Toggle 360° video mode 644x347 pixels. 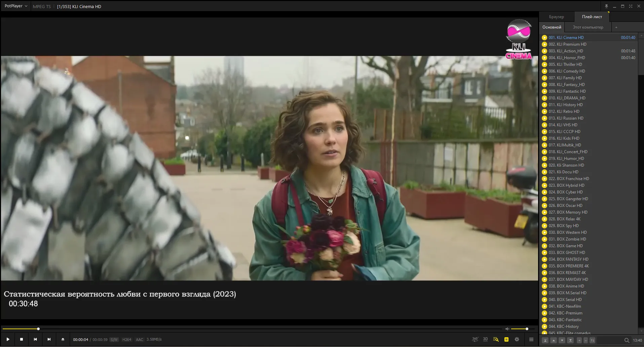[x=475, y=339]
